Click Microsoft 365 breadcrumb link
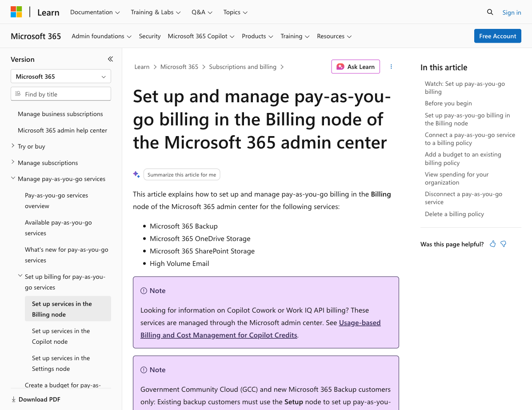 179,67
